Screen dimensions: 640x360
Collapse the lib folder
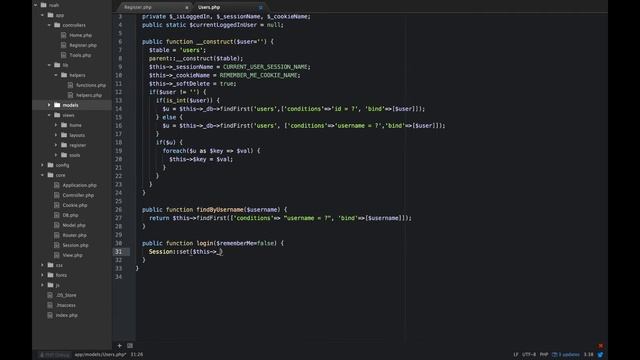[x=49, y=65]
